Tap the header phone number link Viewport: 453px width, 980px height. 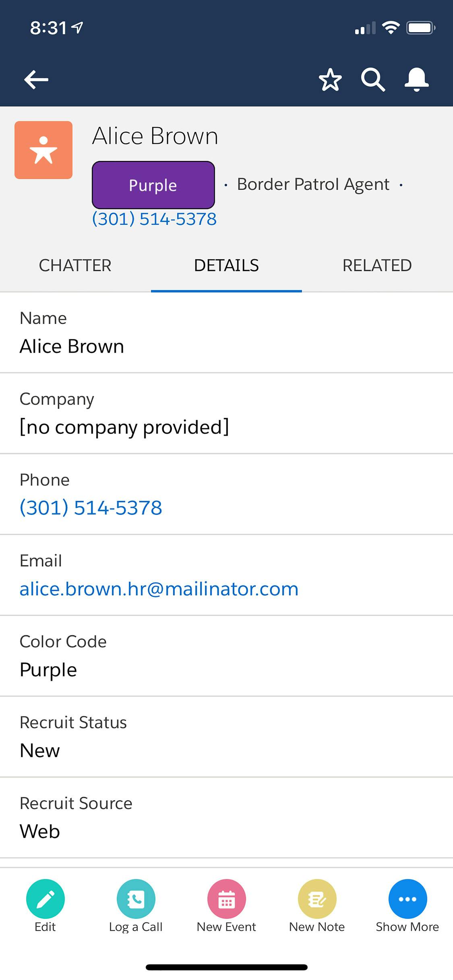154,219
